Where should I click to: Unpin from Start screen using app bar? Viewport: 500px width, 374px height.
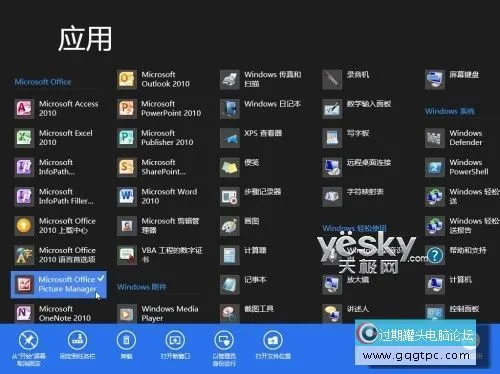[29, 348]
